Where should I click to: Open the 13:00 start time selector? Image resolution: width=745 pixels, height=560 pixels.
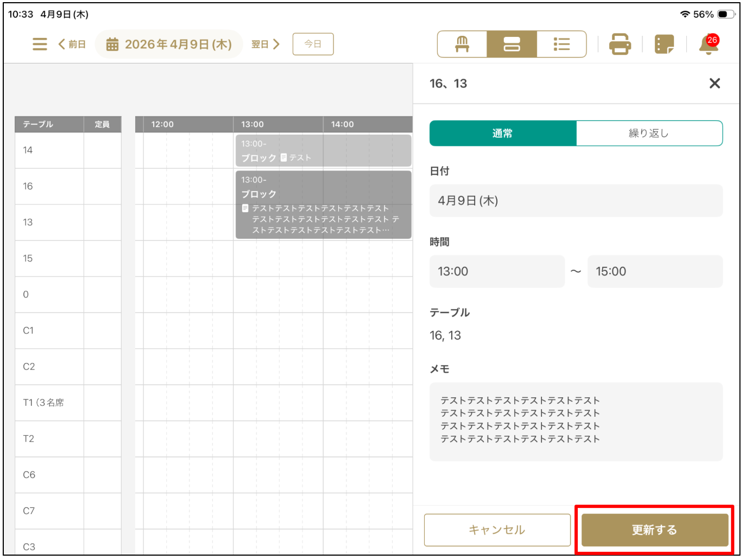pos(496,271)
